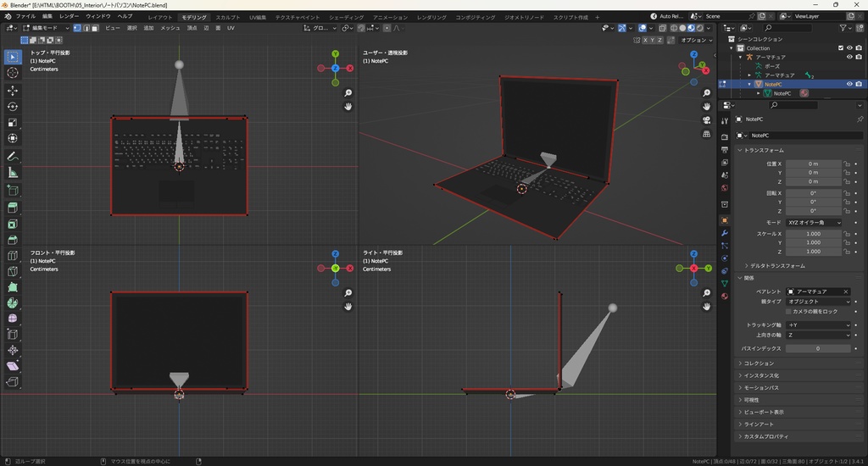Click the camera view icon in perspective viewport
The image size is (868, 466).
pos(706,120)
